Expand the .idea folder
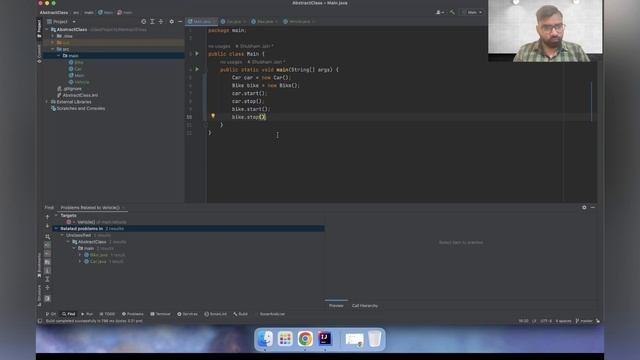 (x=53, y=36)
